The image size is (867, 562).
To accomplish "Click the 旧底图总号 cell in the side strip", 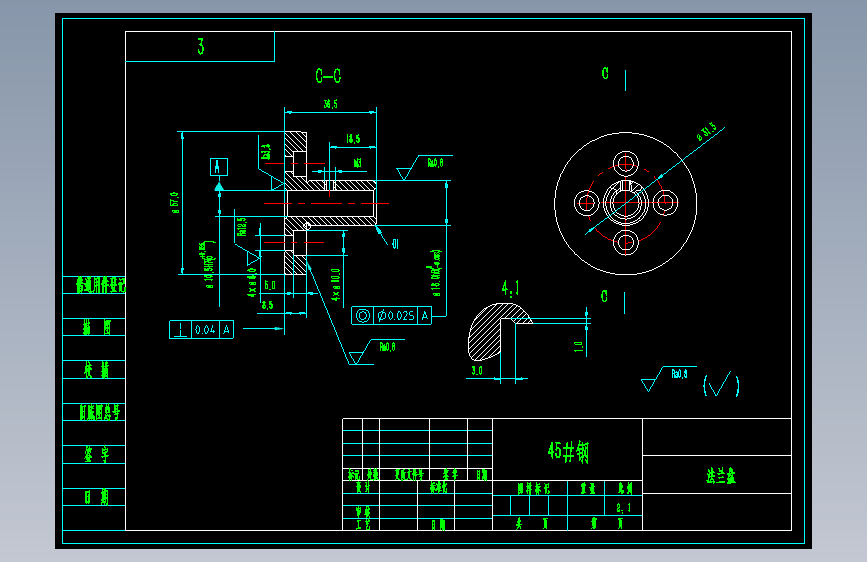I will pyautogui.click(x=100, y=412).
